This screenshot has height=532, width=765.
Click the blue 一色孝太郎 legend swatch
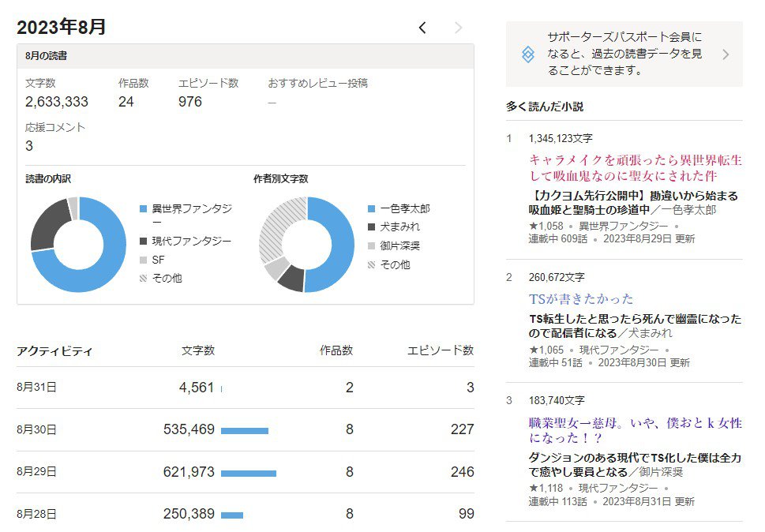coord(372,209)
